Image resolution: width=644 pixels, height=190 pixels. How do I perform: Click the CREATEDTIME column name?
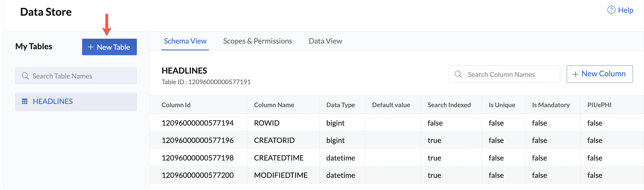click(279, 158)
